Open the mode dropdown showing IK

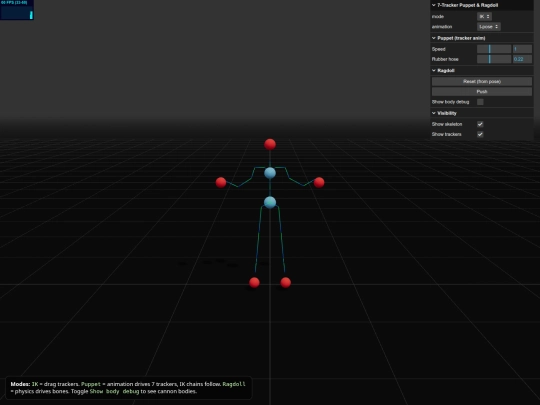pyautogui.click(x=484, y=17)
